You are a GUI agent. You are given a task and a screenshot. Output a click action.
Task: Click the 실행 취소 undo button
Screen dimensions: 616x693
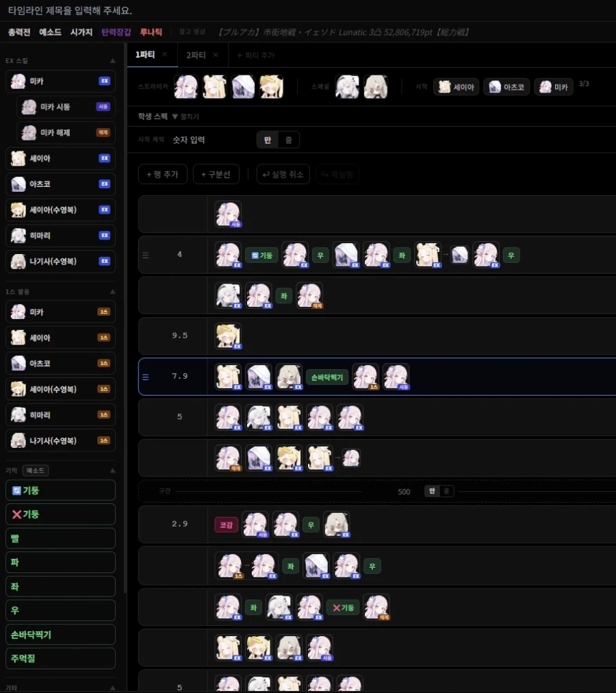pos(283,174)
